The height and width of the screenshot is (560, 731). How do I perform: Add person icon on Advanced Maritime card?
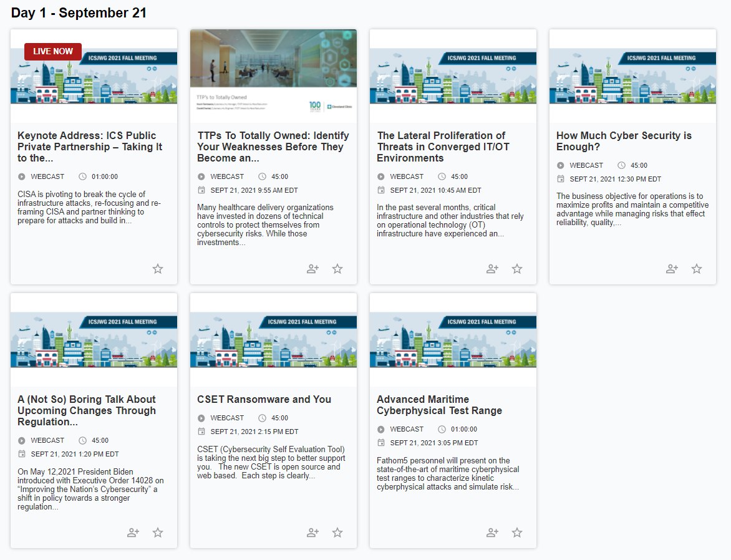[492, 533]
